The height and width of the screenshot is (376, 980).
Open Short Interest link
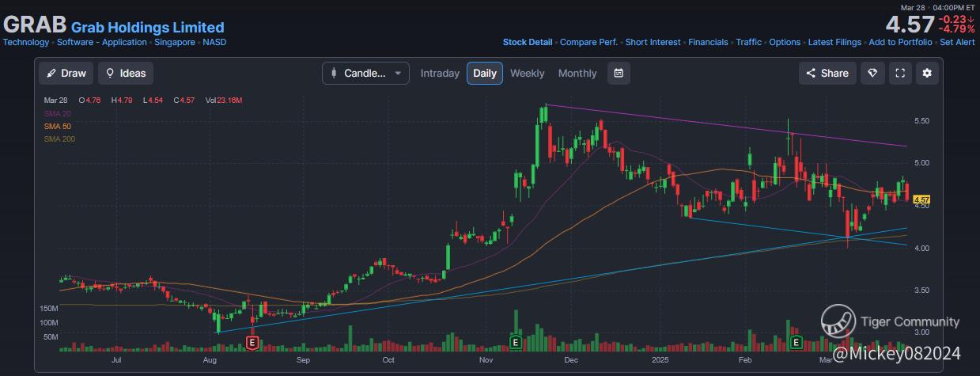click(x=653, y=43)
